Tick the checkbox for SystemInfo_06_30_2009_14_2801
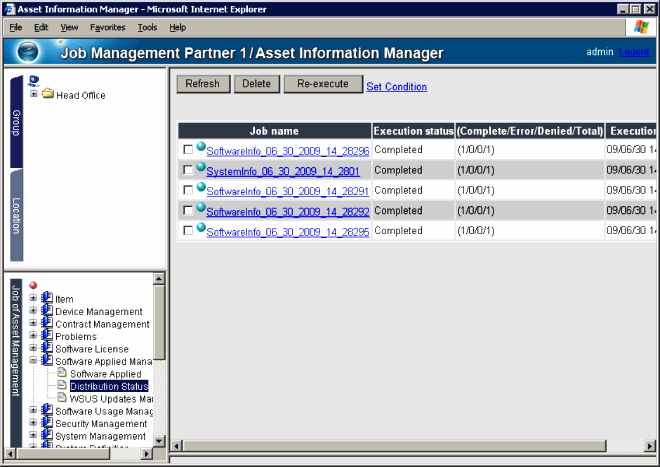The image size is (660, 467). coord(188,171)
